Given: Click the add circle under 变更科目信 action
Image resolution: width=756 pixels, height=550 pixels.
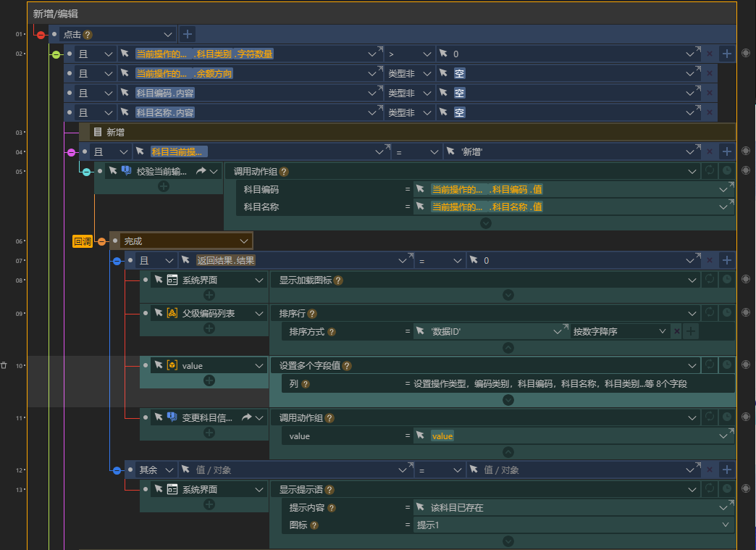Looking at the screenshot, I should 209,433.
